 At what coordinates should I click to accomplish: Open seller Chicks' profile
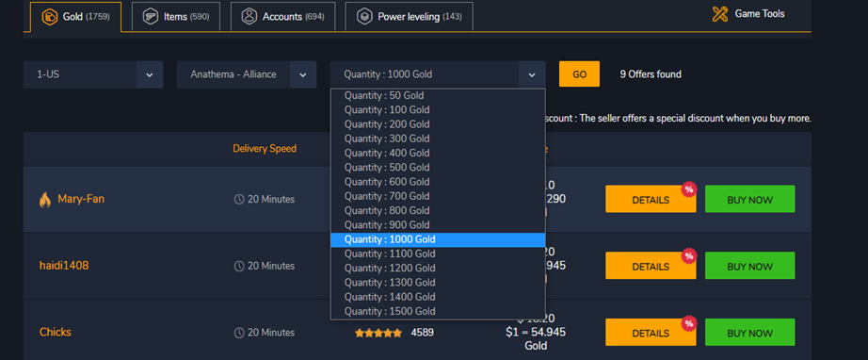coord(56,333)
